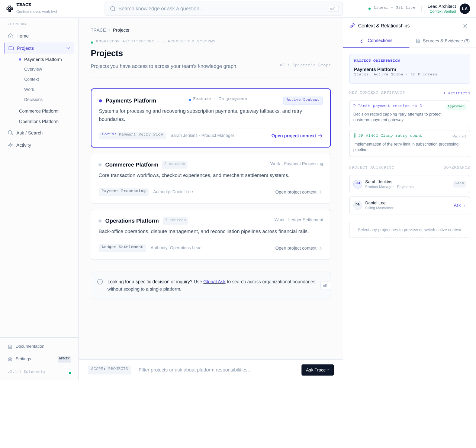Click the Sources & Evidence document icon

coord(418,41)
